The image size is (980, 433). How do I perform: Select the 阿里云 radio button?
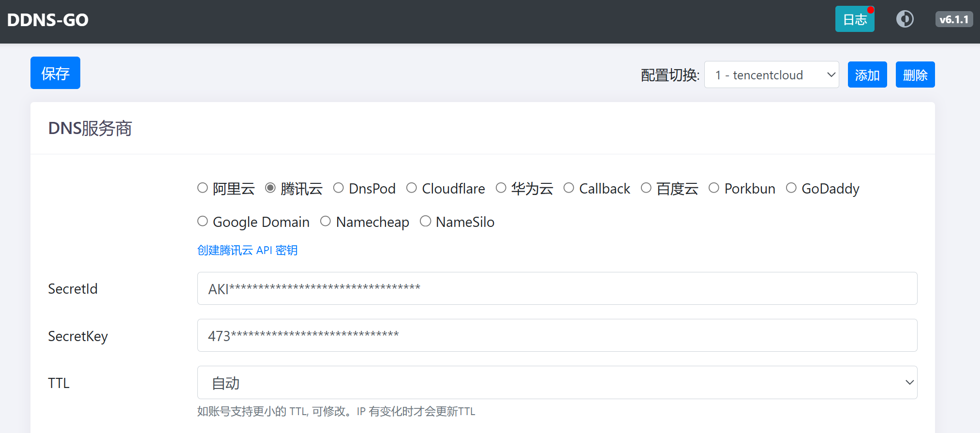203,188
